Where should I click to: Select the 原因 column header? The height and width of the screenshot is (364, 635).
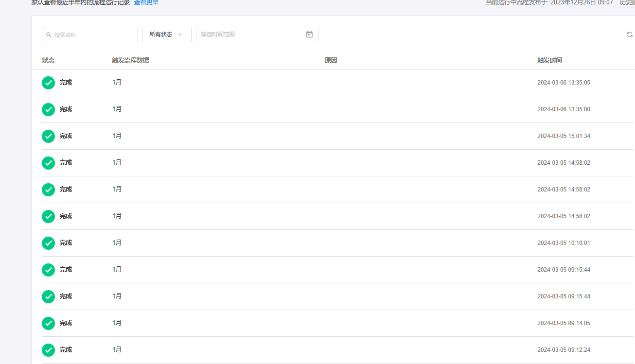(x=331, y=60)
